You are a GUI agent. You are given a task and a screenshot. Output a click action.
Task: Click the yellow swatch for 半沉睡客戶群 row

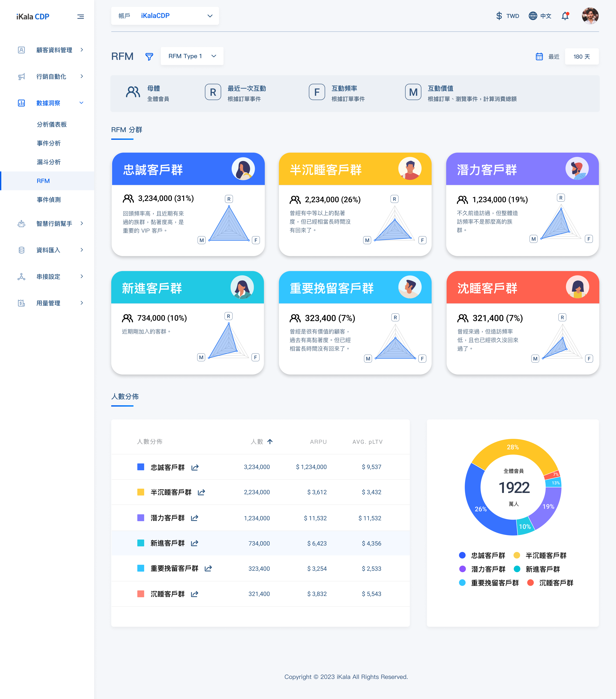point(141,492)
